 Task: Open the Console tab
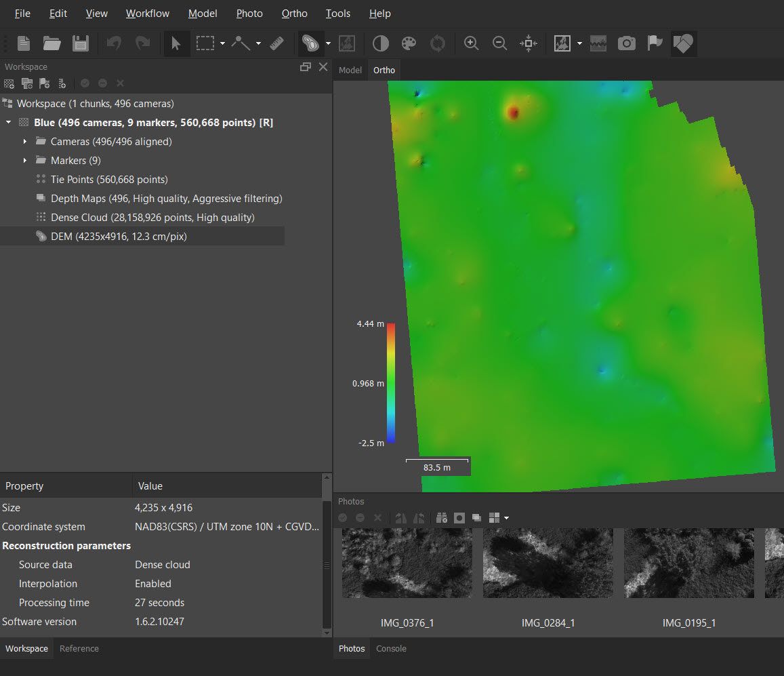(x=391, y=648)
